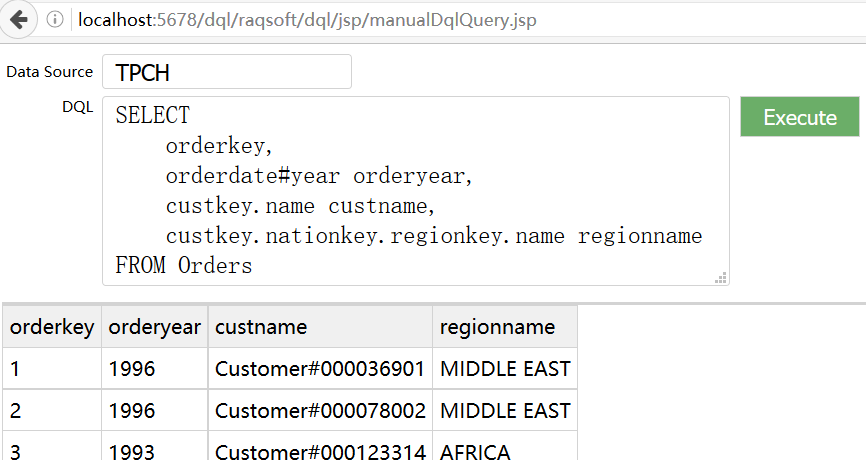866x460 pixels.
Task: Click the browser back arrow button
Action: click(18, 20)
